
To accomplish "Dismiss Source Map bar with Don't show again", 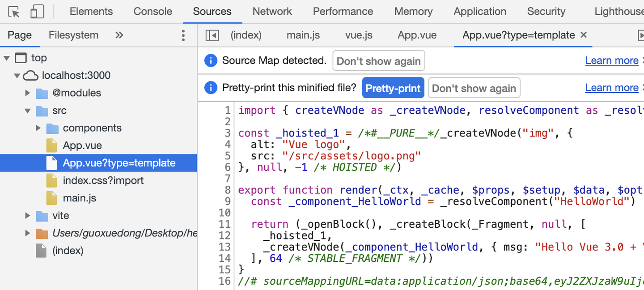I will pyautogui.click(x=378, y=61).
